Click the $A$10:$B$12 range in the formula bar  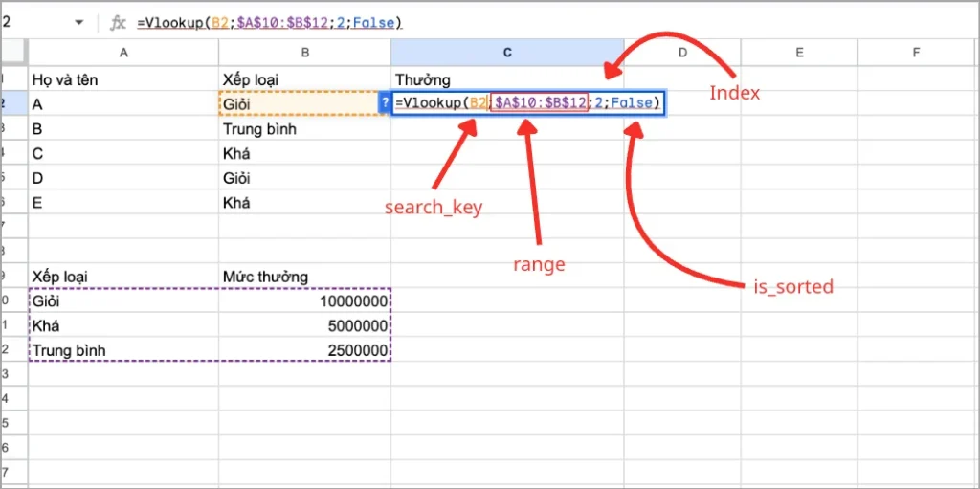click(281, 23)
